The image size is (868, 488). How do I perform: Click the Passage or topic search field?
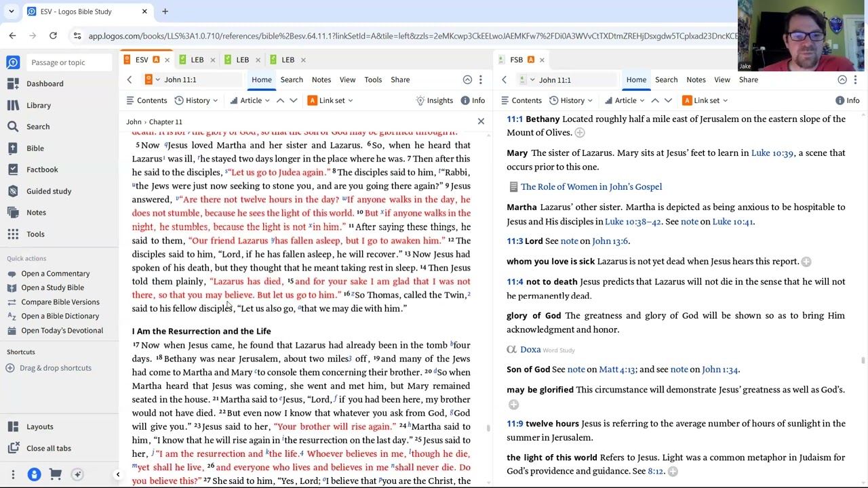[68, 62]
